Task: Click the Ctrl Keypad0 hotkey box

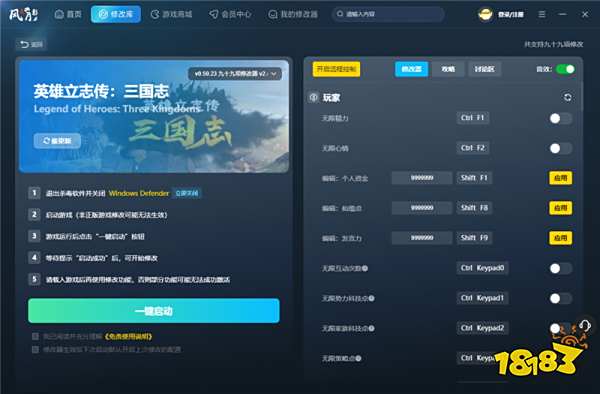Action: coord(482,268)
